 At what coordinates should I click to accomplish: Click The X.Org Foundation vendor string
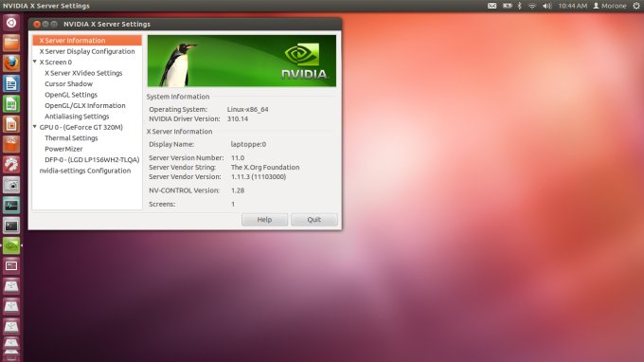pyautogui.click(x=265, y=167)
